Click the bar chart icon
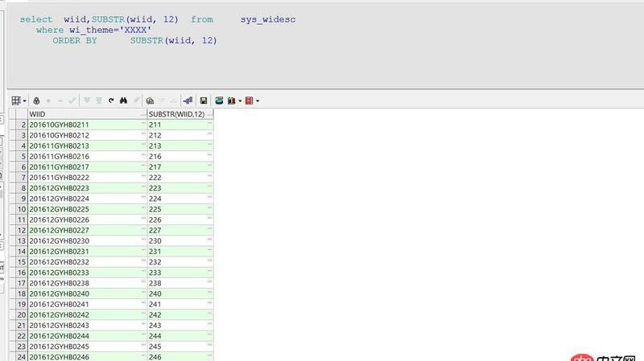644x361 pixels. click(232, 101)
